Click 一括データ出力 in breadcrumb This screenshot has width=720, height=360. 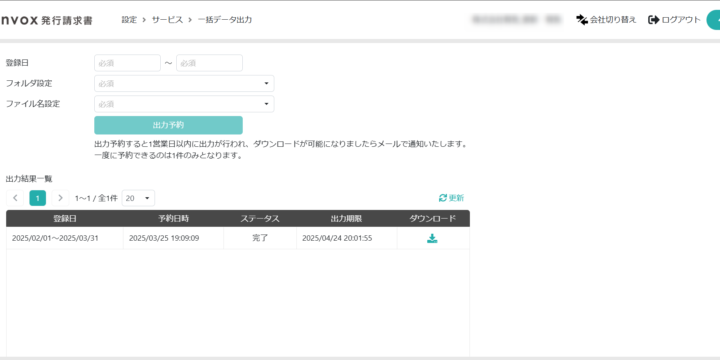tap(225, 20)
